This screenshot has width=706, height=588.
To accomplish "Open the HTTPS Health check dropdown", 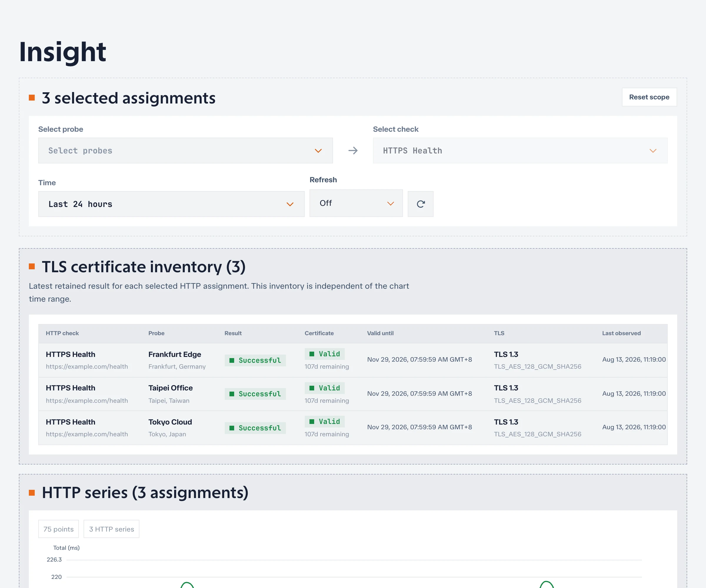I will [520, 151].
